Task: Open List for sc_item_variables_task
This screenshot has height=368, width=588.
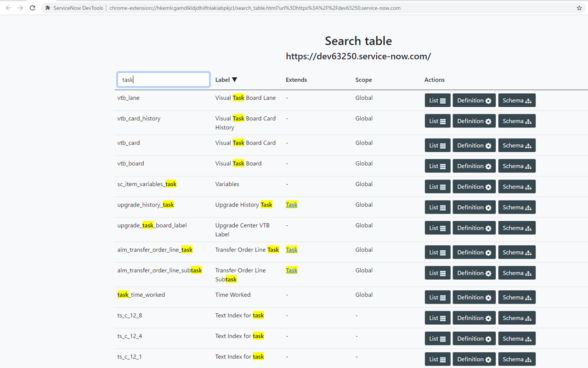Action: [x=437, y=187]
